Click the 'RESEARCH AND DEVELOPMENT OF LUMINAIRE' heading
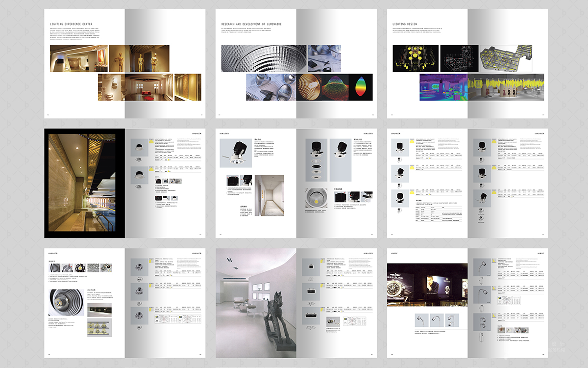Screen dimensions: 588x368 click(x=251, y=24)
